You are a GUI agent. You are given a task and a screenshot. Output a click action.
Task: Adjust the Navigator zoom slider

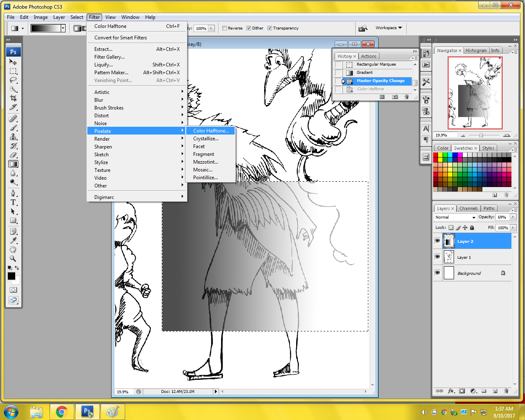click(481, 135)
